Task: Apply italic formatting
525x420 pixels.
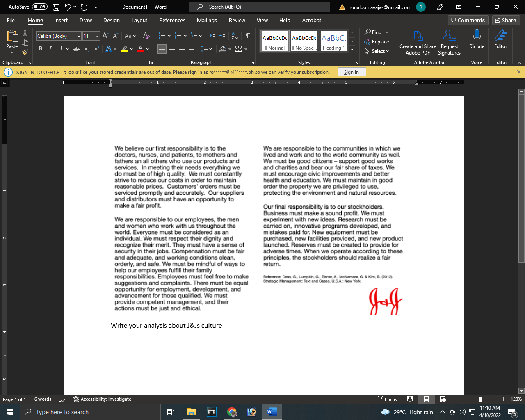Action: point(50,48)
